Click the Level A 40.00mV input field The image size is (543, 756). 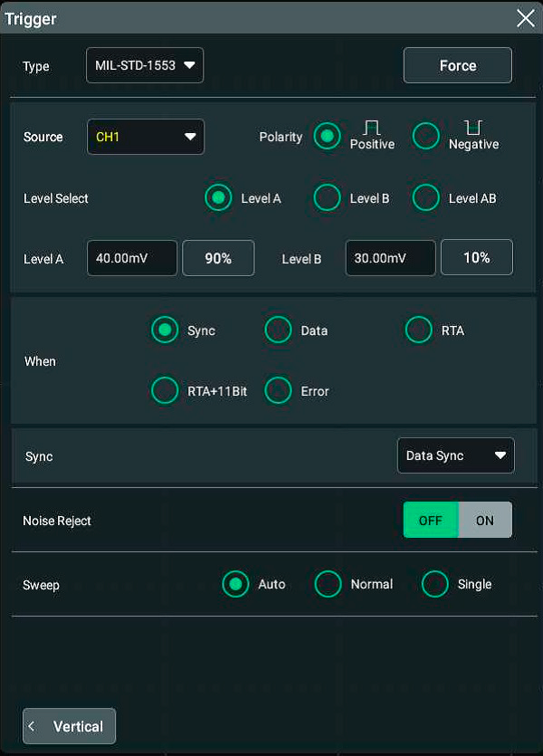click(x=132, y=258)
